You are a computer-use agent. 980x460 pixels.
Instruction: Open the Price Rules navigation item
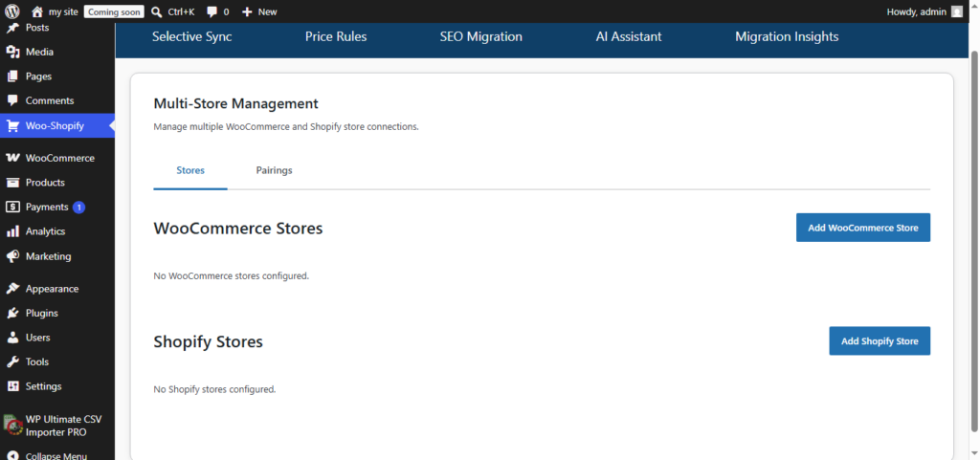[336, 37]
